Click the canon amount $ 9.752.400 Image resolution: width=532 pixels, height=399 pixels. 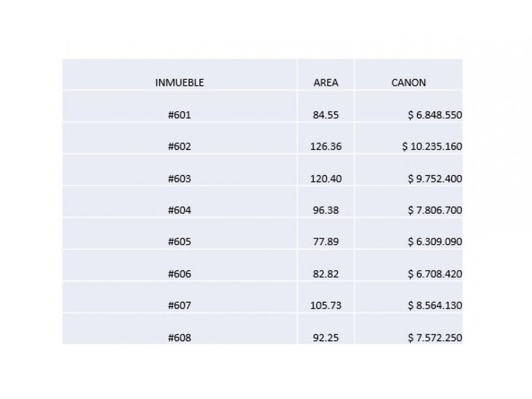click(434, 179)
